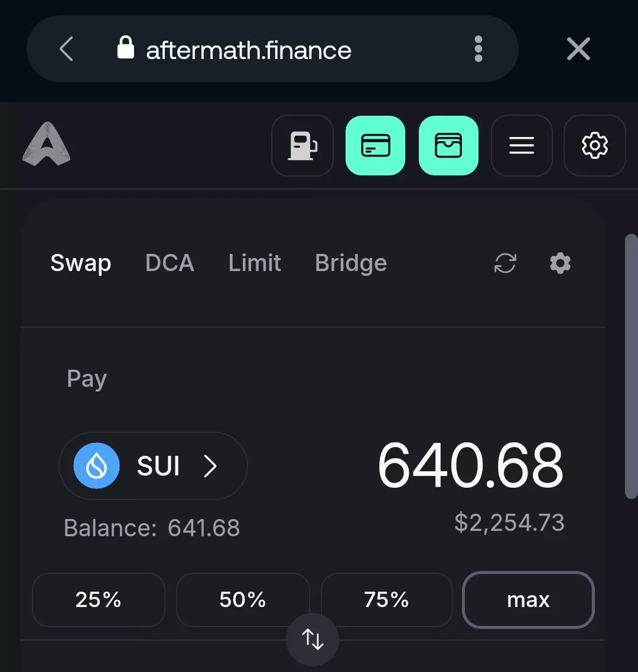This screenshot has height=672, width=638.
Task: Open the top-right gear settings button
Action: point(594,146)
